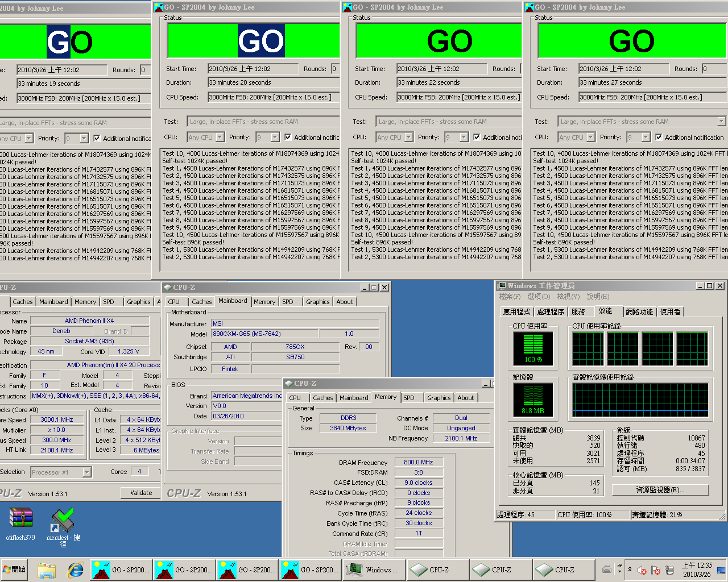Open the Processor #1 selection dropdown in CPU-Z

click(86, 472)
